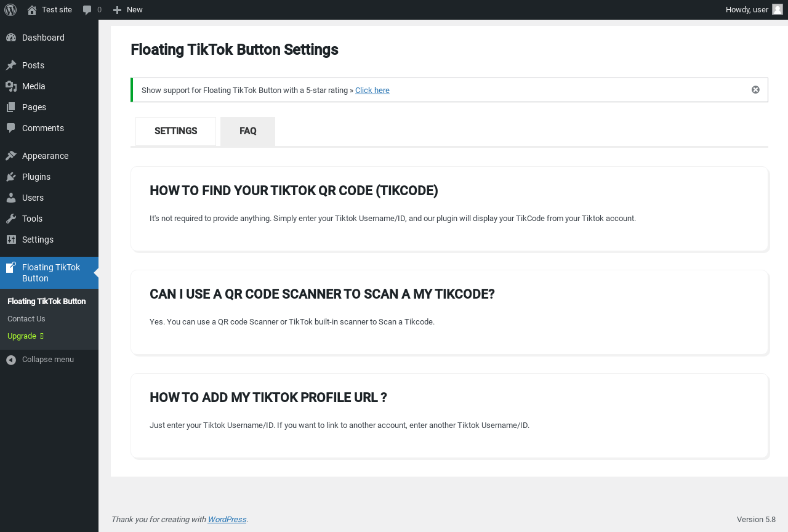The width and height of the screenshot is (788, 532).
Task: Click the WordPress logo icon
Action: [x=10, y=10]
